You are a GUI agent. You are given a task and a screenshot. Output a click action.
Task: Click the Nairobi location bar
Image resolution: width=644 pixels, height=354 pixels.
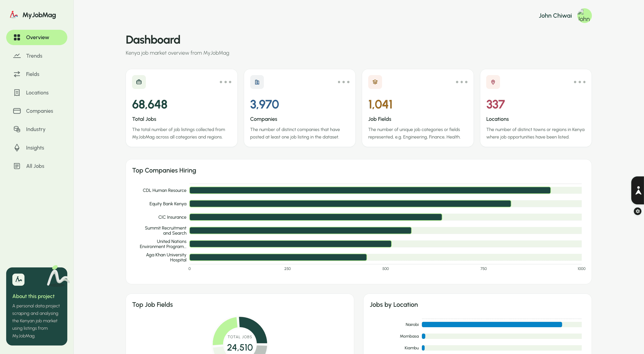tap(492, 324)
